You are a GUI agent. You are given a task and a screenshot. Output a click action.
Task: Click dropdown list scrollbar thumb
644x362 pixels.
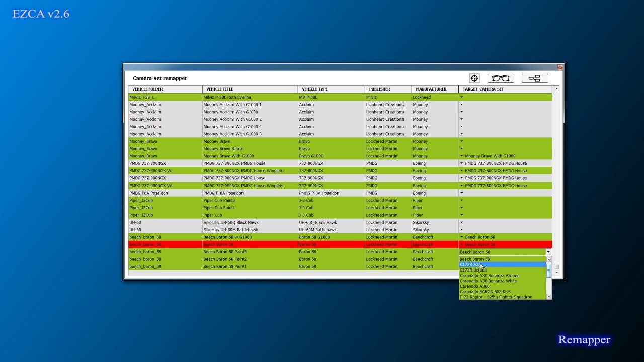(549, 270)
